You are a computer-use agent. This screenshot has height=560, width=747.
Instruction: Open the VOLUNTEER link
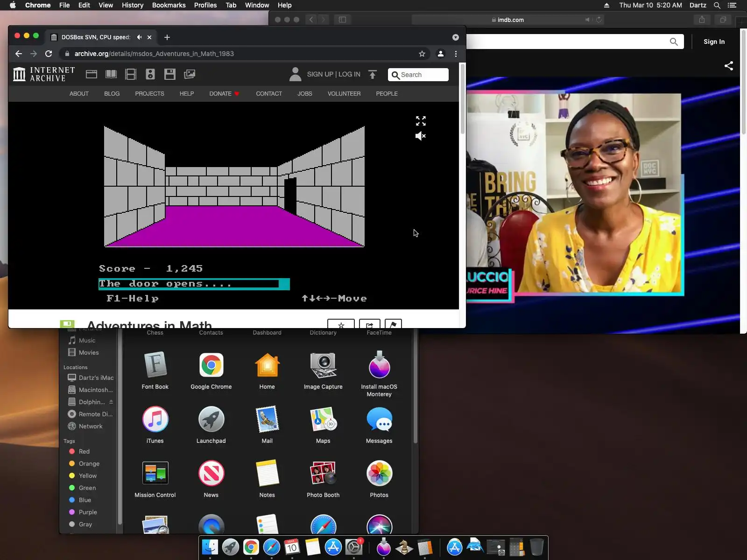click(344, 94)
